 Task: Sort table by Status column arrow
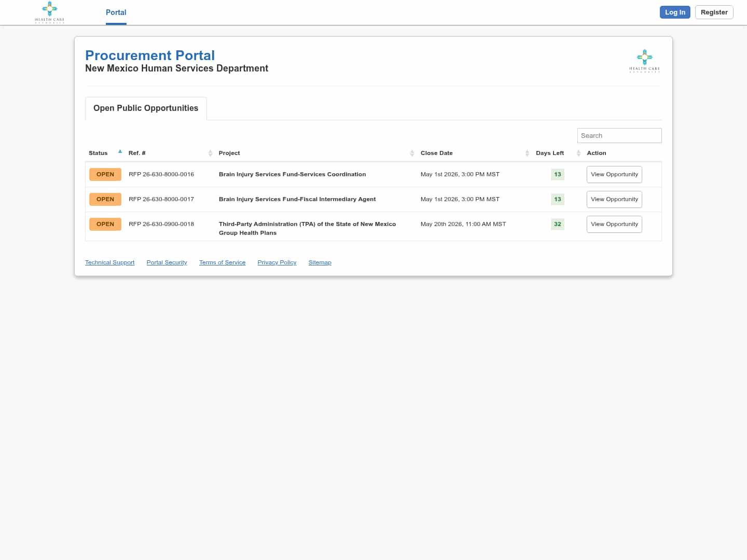[x=120, y=152]
